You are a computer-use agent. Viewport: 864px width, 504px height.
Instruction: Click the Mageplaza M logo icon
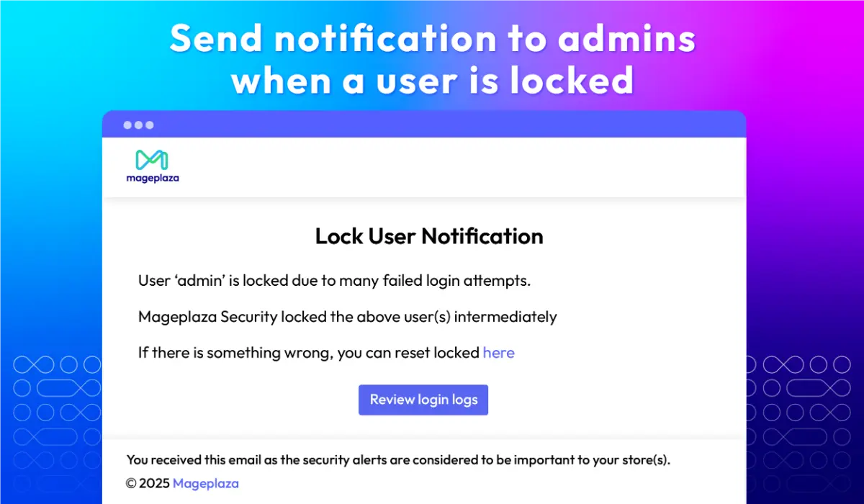[x=152, y=160]
